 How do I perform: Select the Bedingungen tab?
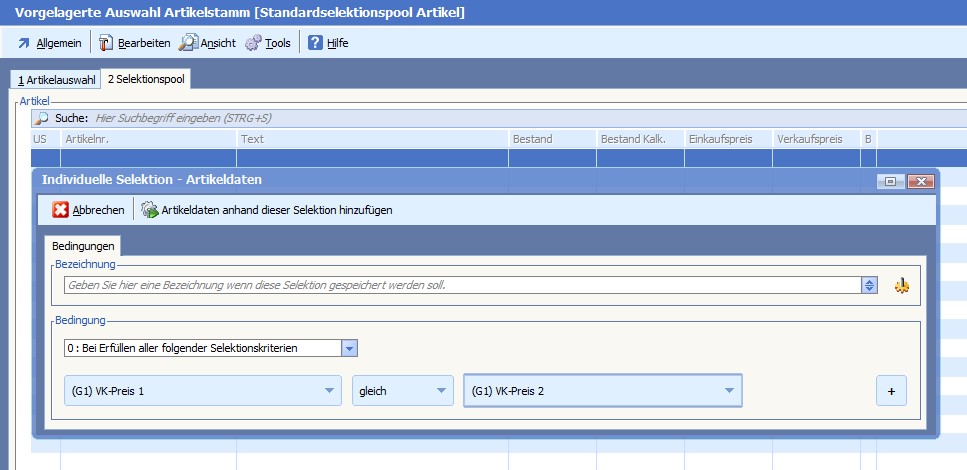(83, 245)
